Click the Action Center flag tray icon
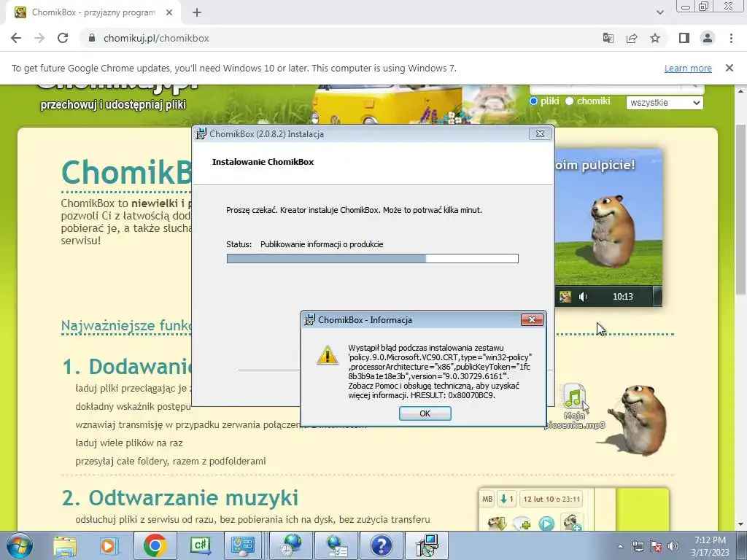The height and width of the screenshot is (560, 747). tap(656, 546)
